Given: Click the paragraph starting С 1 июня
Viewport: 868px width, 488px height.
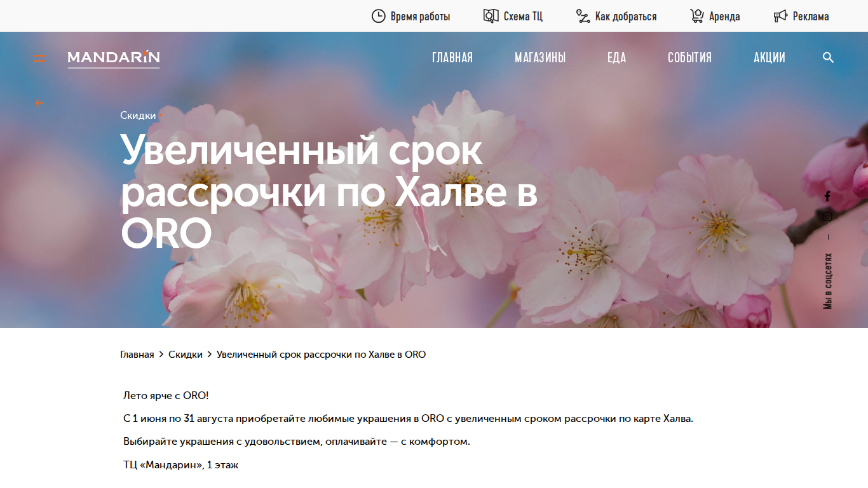Looking at the screenshot, I should [408, 419].
